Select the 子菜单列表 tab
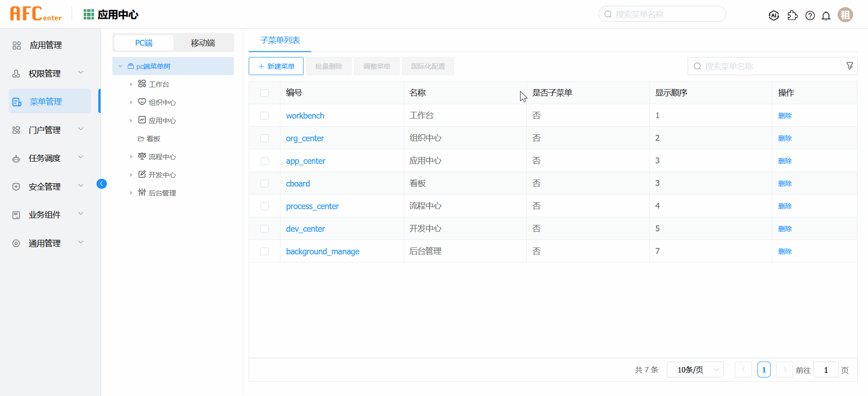Screen dimensions: 868x396 280,40
